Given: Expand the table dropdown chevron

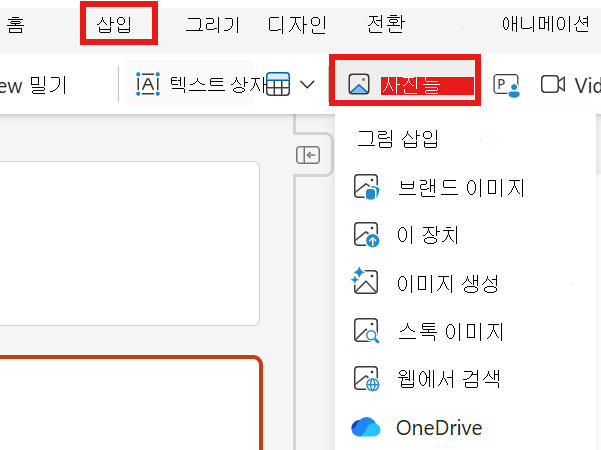Looking at the screenshot, I should pos(307,84).
